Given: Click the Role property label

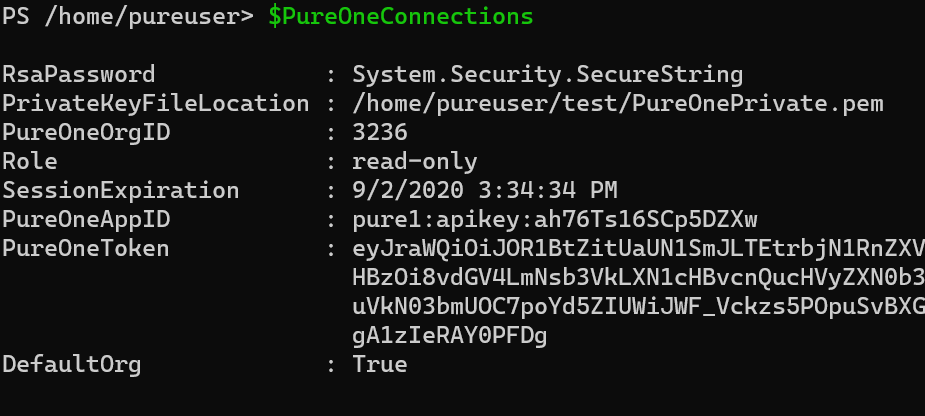Looking at the screenshot, I should click(x=30, y=161).
